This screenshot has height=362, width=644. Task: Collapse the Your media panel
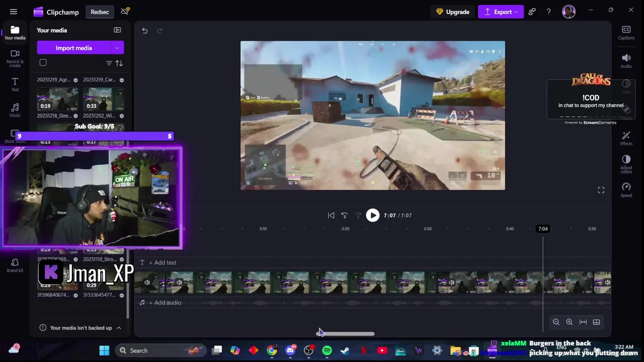[x=117, y=30]
